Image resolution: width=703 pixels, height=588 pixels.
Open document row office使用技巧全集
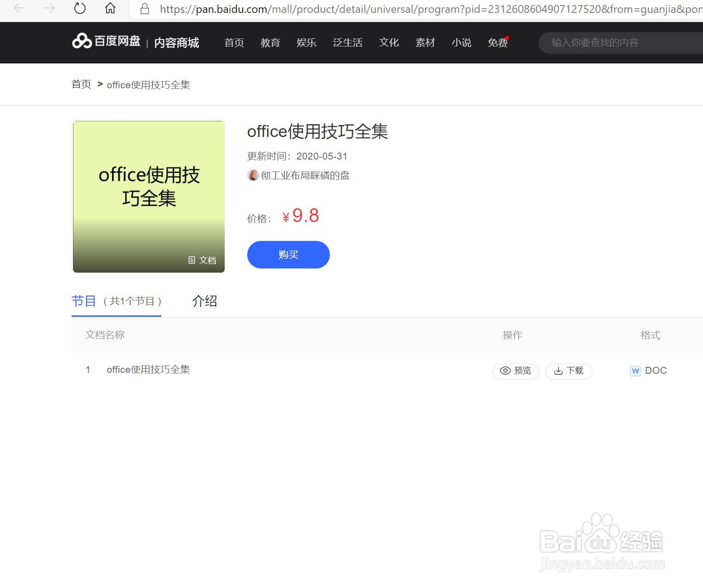pos(148,370)
